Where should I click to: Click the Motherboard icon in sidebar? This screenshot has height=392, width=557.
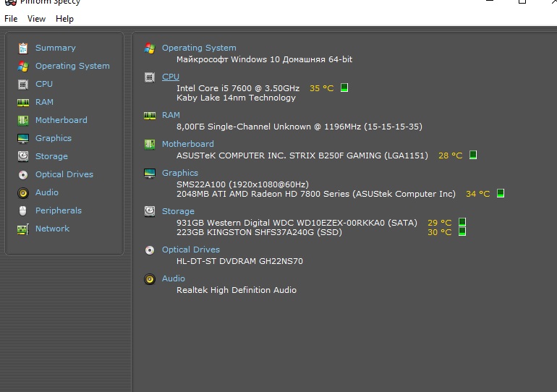tap(23, 120)
